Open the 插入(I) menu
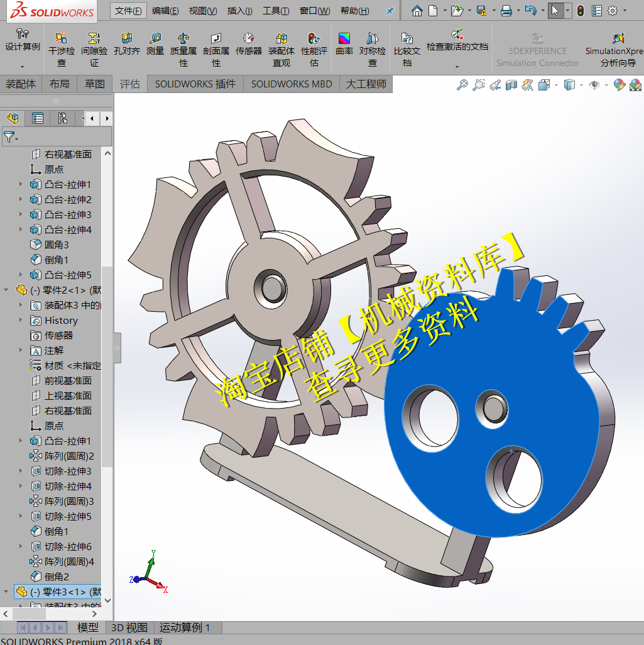The image size is (644, 645). click(x=240, y=11)
